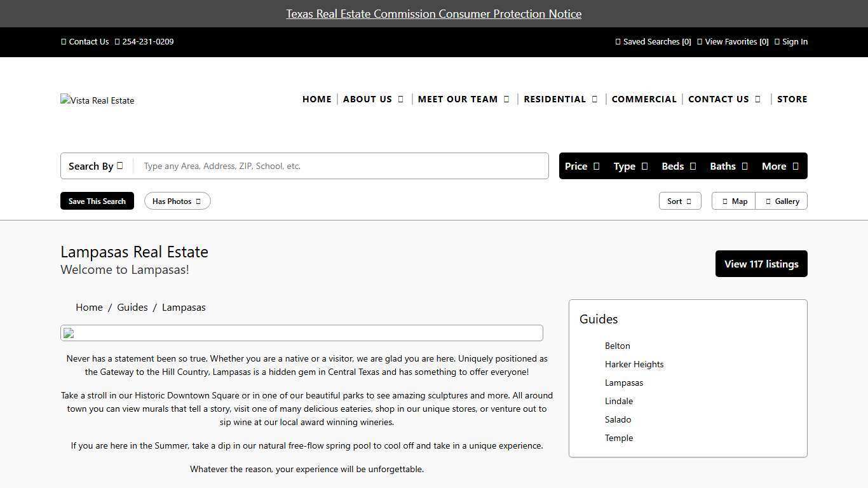Click the Vista Real Estate logo
868x488 pixels.
click(97, 100)
